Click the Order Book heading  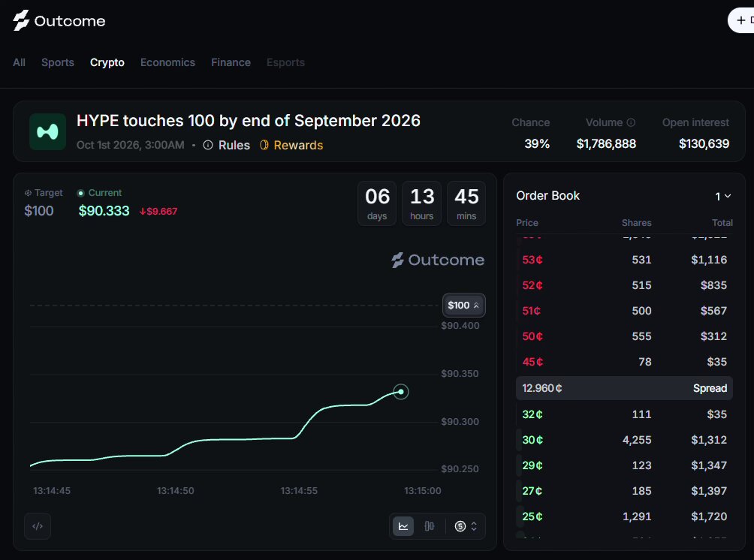tap(547, 196)
